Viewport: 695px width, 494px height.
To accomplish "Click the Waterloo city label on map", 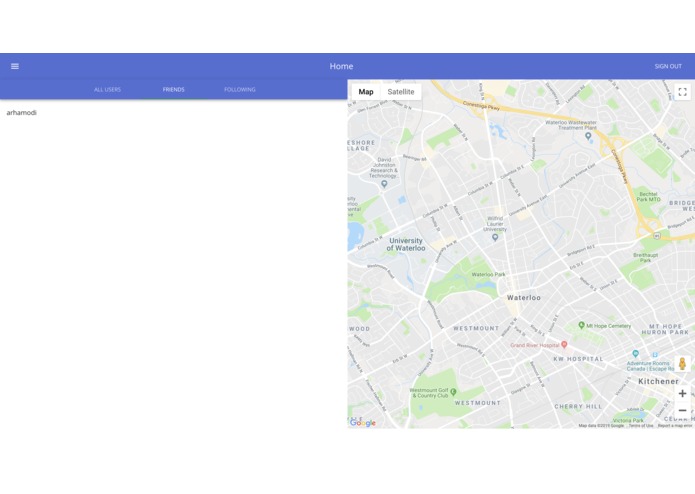I will click(x=524, y=298).
